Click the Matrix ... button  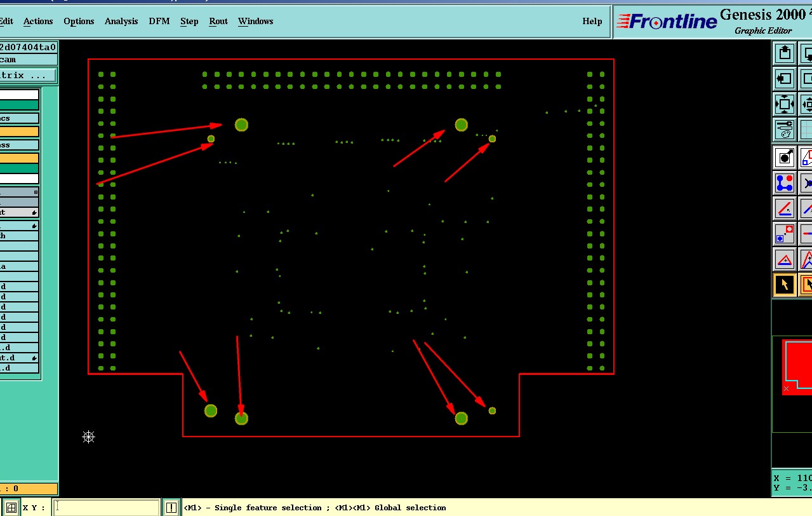click(28, 76)
